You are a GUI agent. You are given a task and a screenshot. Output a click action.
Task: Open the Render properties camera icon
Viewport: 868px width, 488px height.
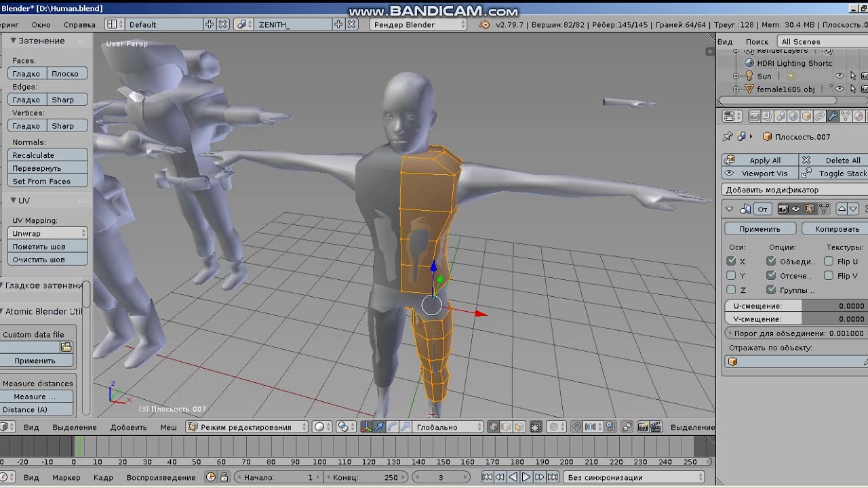click(x=755, y=117)
